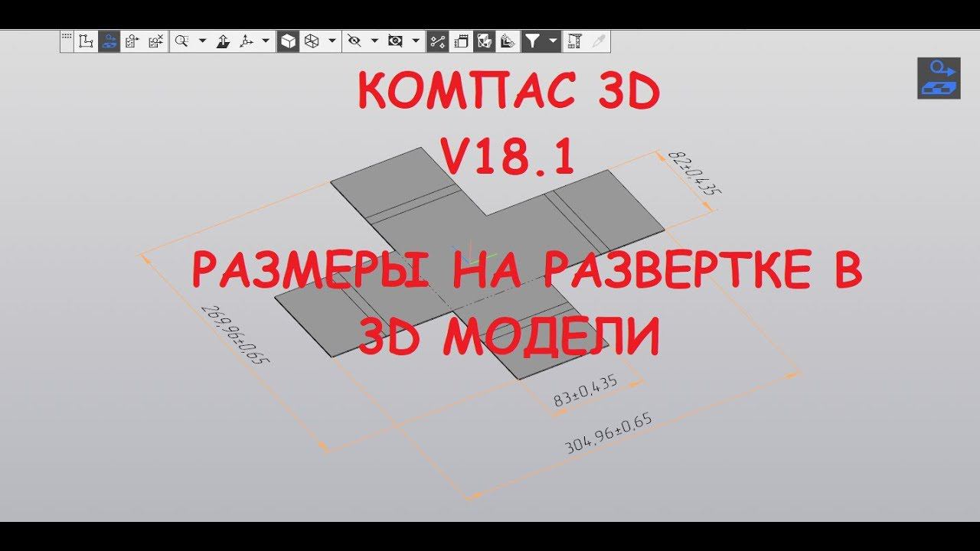
Task: Select the 304,96±0,65 dimension text
Action: coord(608,434)
